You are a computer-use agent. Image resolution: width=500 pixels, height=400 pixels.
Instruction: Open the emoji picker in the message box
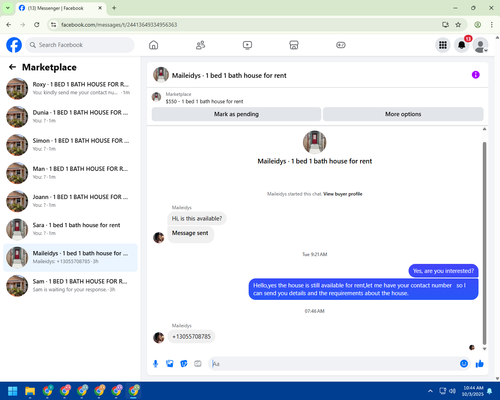pos(464,364)
